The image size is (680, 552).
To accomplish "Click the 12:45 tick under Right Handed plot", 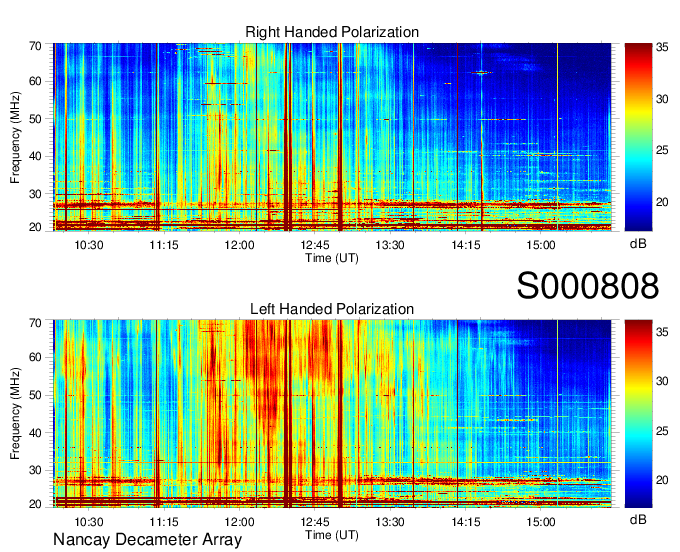I will 315,245.
